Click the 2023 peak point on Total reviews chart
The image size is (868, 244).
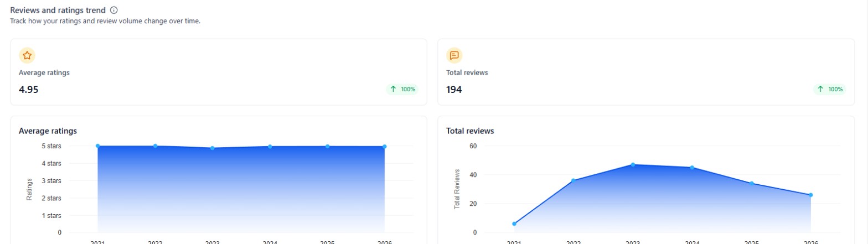633,164
